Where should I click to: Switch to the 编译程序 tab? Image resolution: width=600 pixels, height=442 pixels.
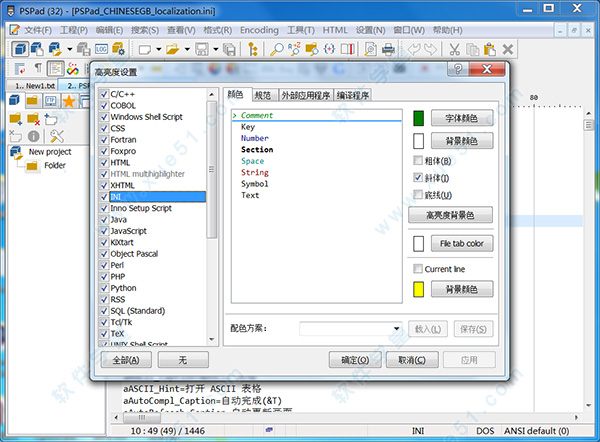click(352, 96)
